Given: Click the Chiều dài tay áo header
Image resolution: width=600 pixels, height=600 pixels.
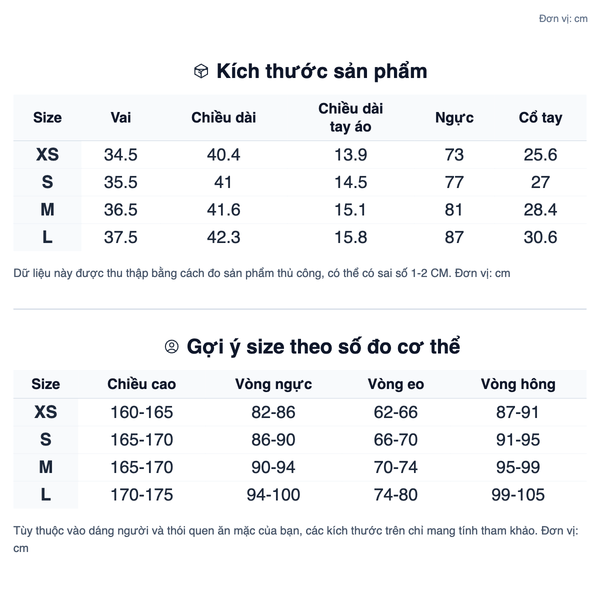Looking at the screenshot, I should click(351, 117).
